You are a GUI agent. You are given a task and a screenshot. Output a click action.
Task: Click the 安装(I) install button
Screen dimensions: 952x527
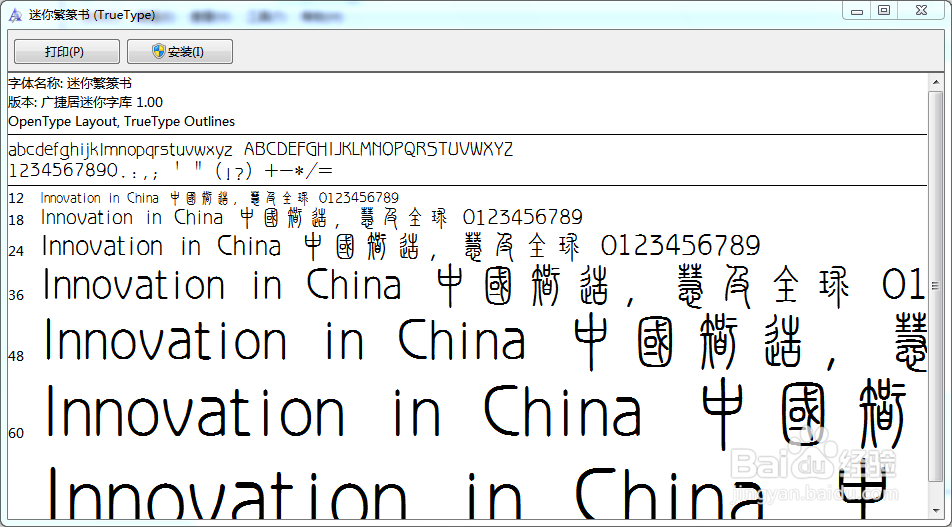(x=180, y=52)
